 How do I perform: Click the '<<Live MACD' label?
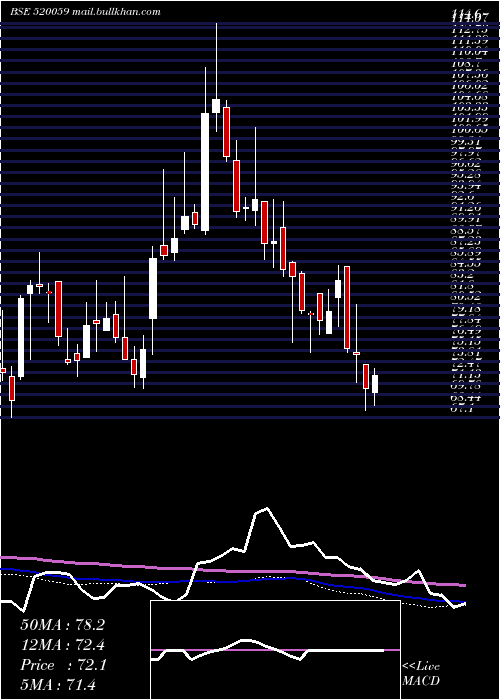tap(421, 674)
